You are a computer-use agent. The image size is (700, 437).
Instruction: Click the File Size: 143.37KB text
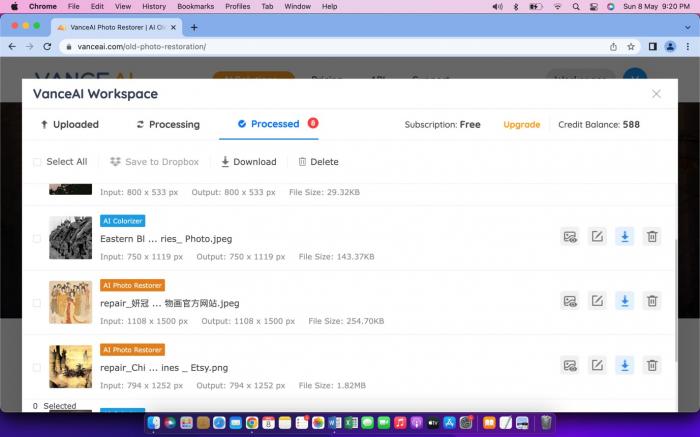click(x=336, y=257)
